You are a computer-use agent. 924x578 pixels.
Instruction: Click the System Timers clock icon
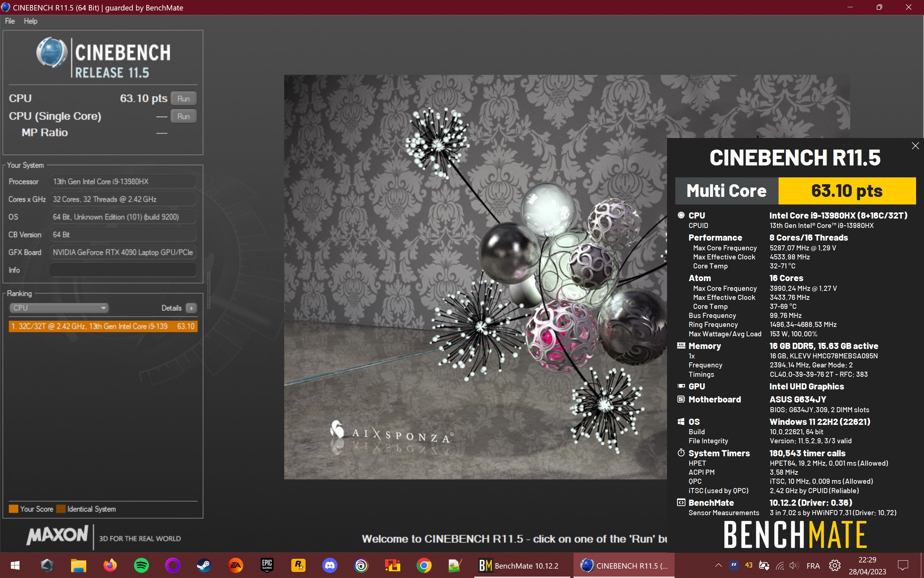point(681,453)
